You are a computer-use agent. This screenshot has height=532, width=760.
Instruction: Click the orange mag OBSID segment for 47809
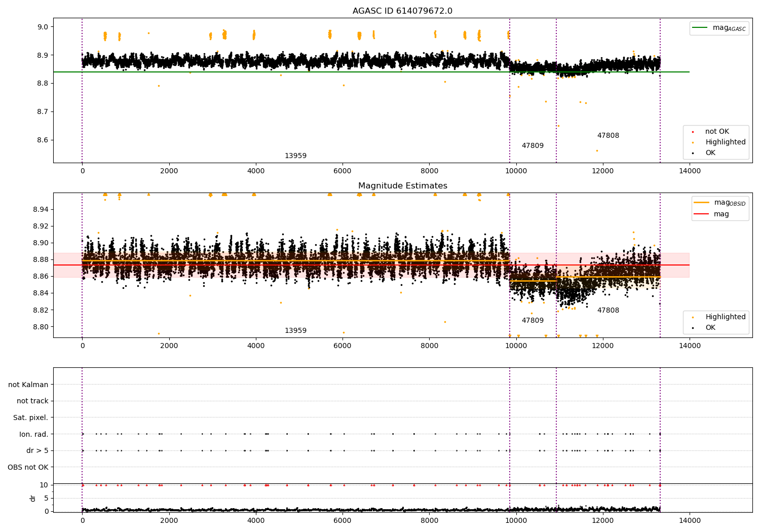[x=533, y=281]
